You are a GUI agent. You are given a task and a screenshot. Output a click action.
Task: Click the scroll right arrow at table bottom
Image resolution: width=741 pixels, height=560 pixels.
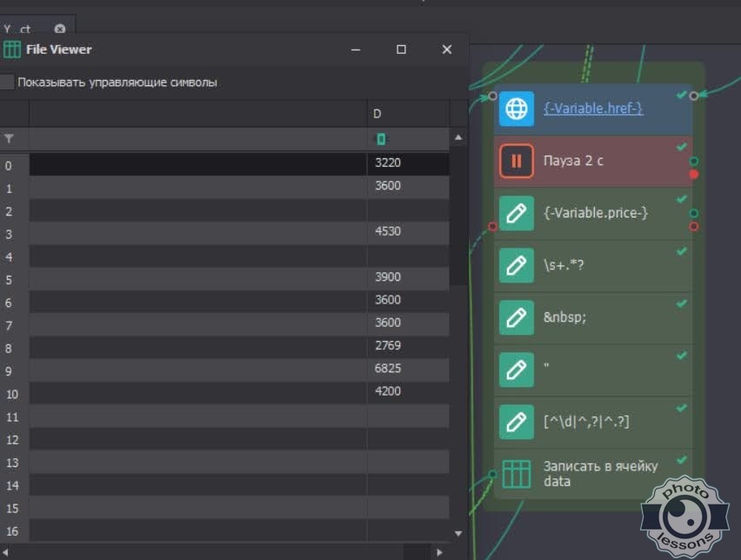point(439,552)
